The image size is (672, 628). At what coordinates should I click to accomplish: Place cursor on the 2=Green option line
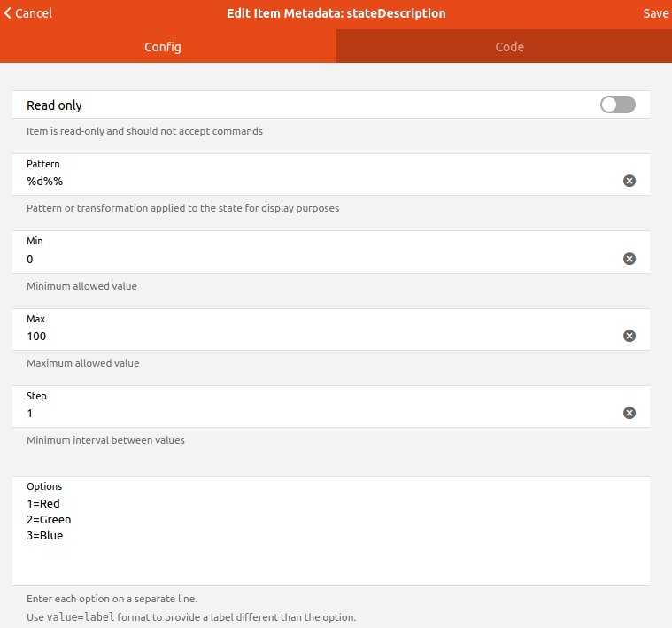click(49, 519)
